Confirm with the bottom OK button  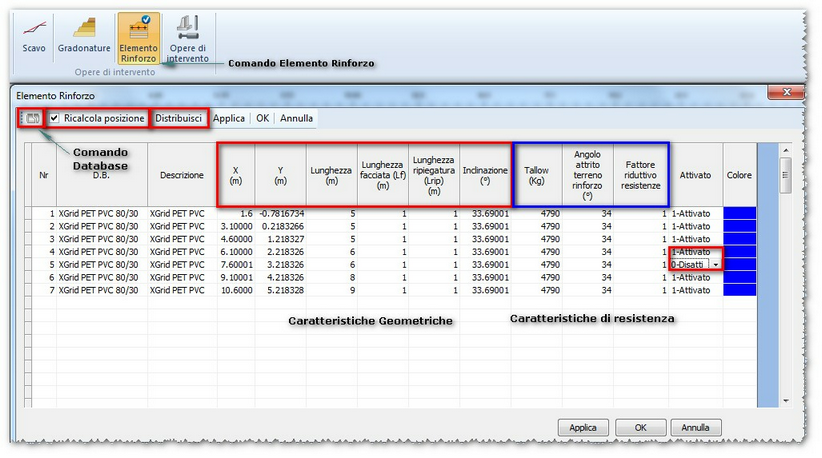click(x=641, y=428)
